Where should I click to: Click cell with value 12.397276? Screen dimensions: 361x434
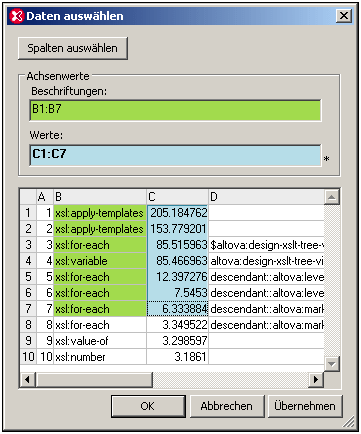pos(178,277)
